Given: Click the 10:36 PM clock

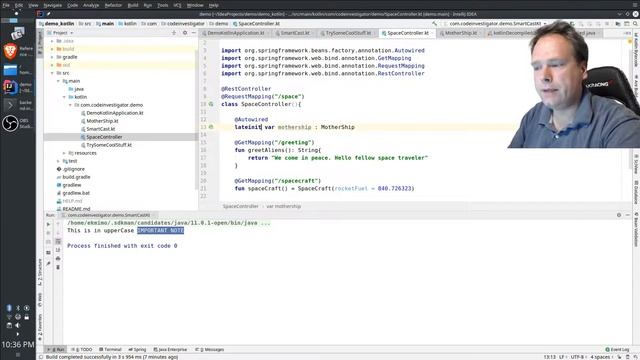Looking at the screenshot, I should (18, 344).
